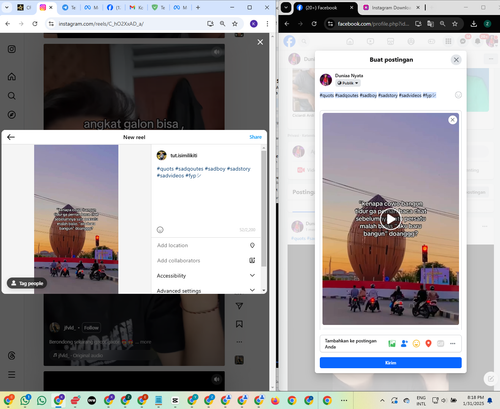Screen dimensions: 500x409
Task: Open emoji picker in Facebook post text
Action: click(458, 95)
